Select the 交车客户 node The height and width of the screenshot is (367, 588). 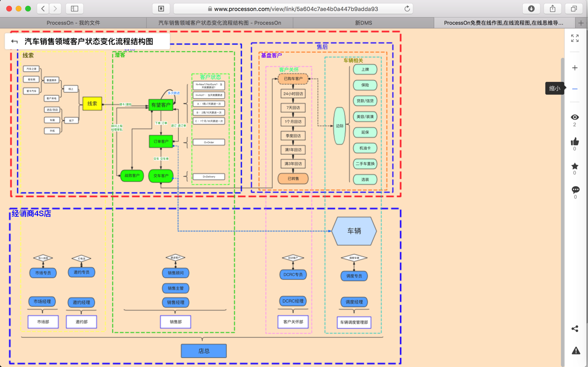point(161,176)
